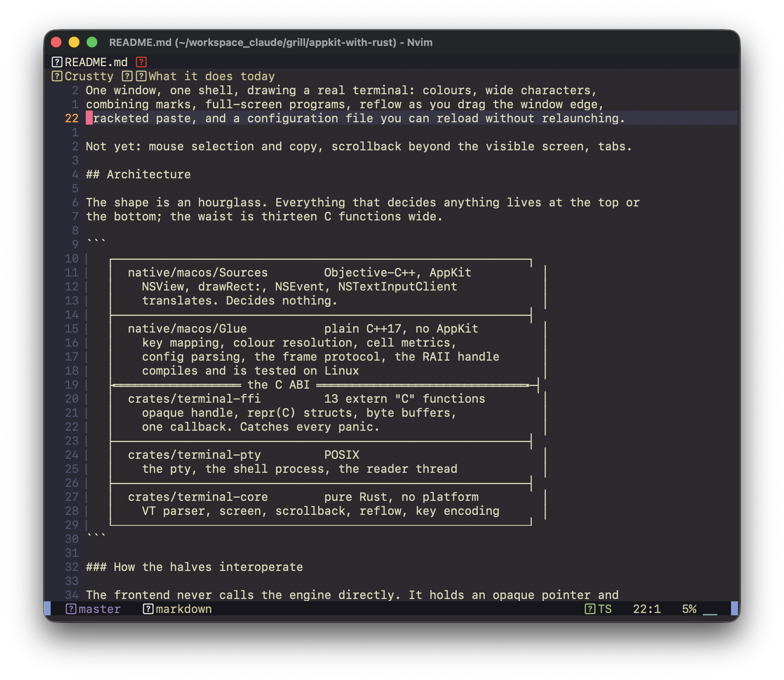This screenshot has width=784, height=680.
Task: Place cursor on 'Not yet: mouse selection' line
Action: point(359,146)
